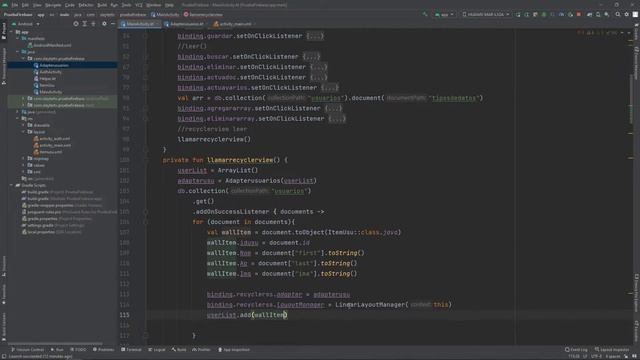Click the Attach Debugger to process icon
This screenshot has width=640, height=360.
(570, 14)
